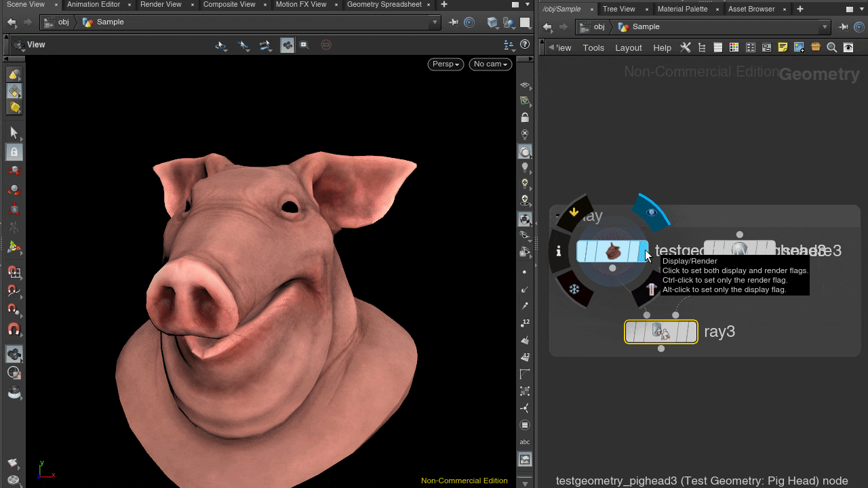The image size is (868, 488).
Task: Click the info button on the radial node menu
Action: (559, 251)
